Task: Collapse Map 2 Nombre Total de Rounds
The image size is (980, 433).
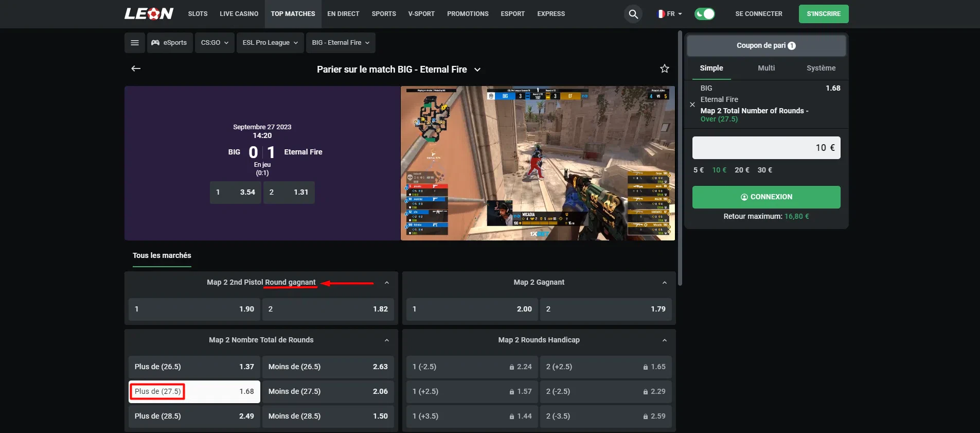Action: (x=387, y=340)
